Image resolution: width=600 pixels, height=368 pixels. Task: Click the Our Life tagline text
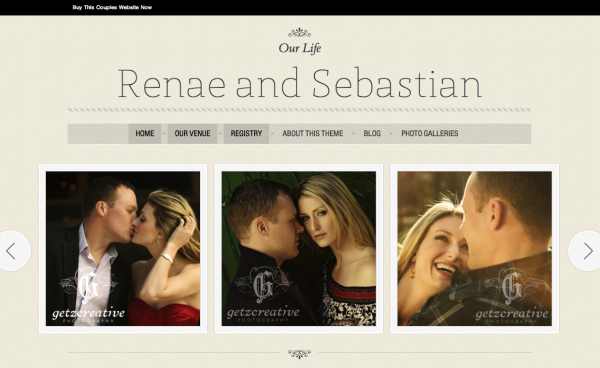pos(300,48)
